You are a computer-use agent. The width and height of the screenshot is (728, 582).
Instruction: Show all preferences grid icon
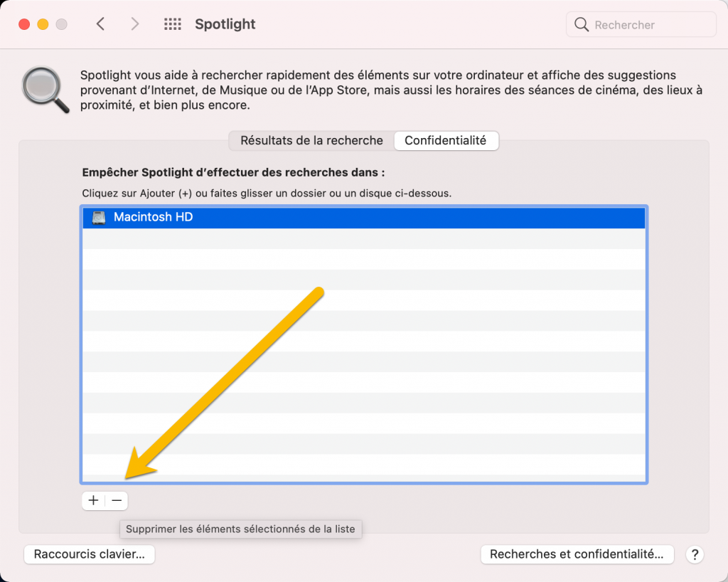click(x=173, y=24)
